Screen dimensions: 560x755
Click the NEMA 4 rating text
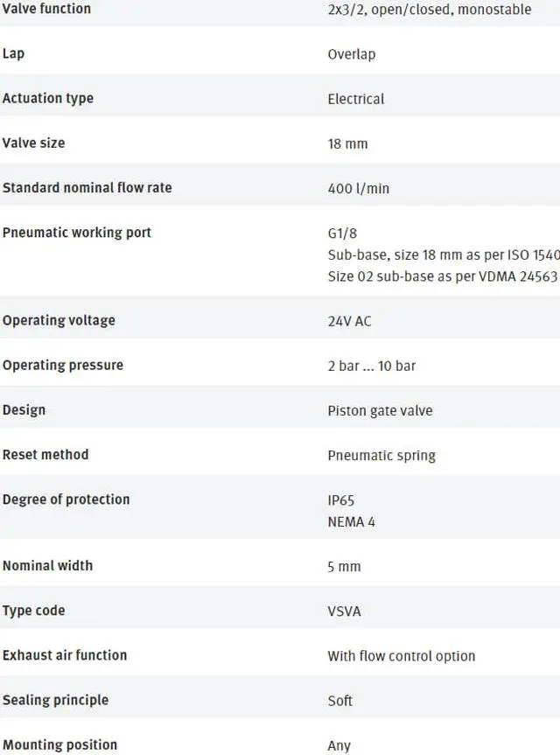(351, 522)
